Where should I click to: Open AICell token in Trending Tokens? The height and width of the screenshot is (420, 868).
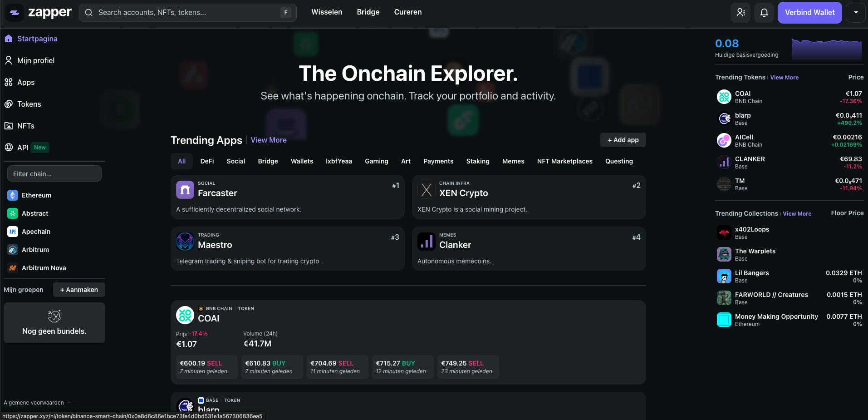(790, 140)
